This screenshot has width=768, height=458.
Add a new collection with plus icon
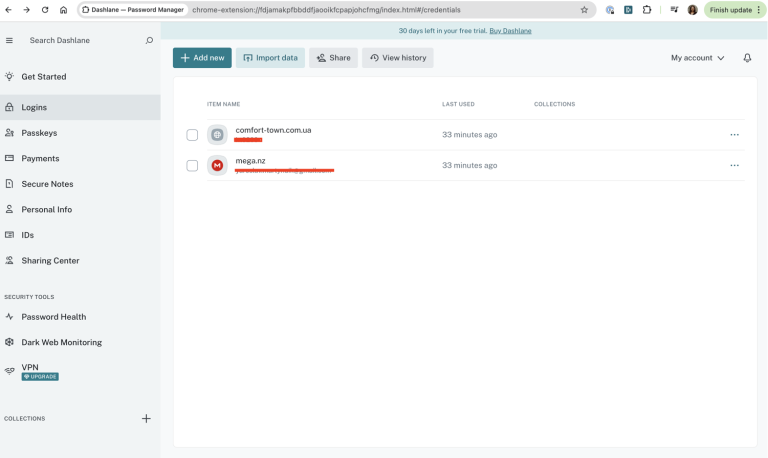[146, 418]
